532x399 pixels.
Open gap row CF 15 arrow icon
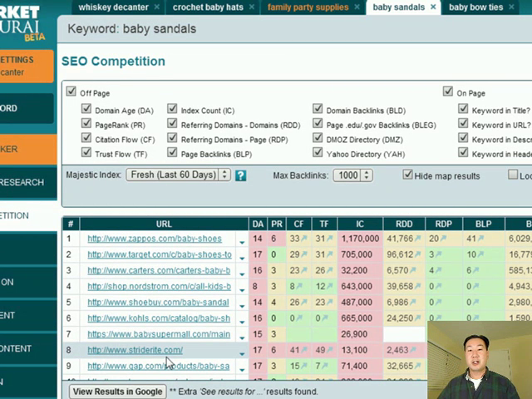coord(304,366)
